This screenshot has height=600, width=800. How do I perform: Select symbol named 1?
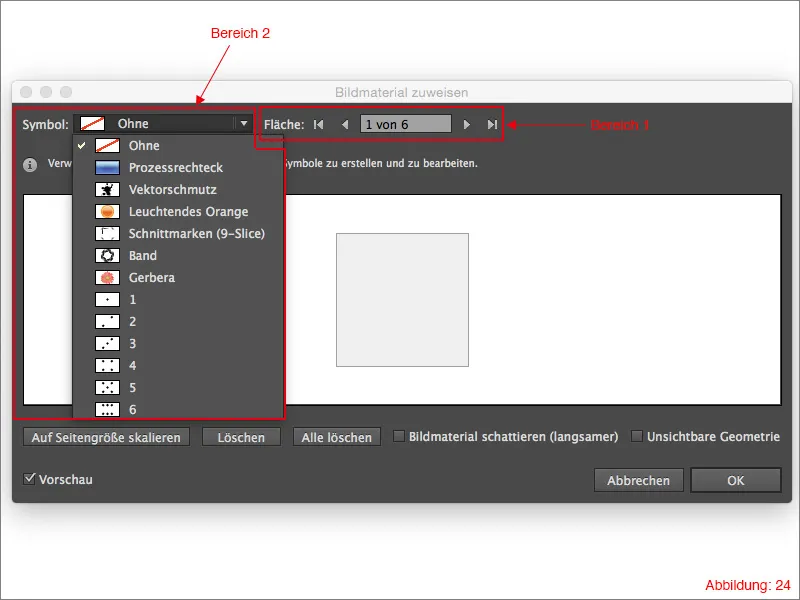coord(178,299)
